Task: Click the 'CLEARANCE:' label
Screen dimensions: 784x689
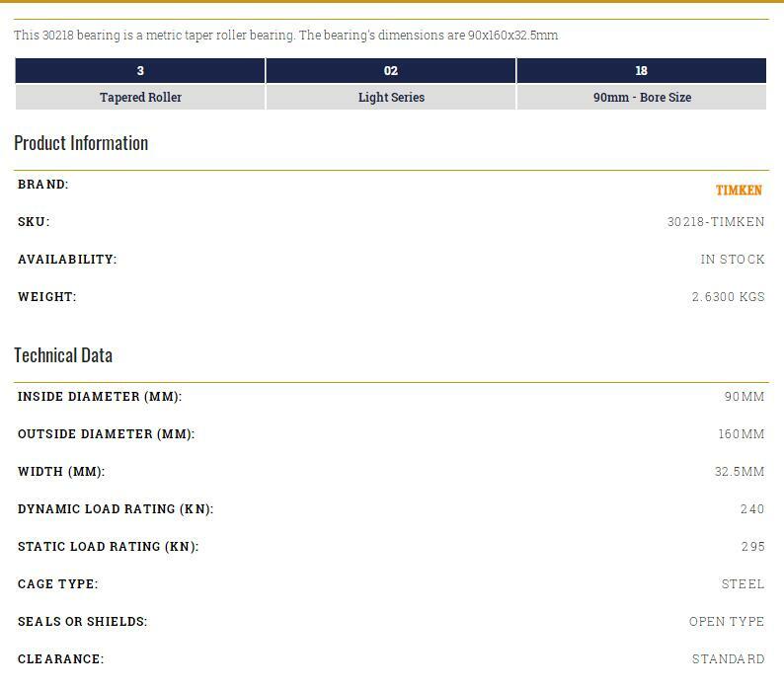Action: coord(61,659)
